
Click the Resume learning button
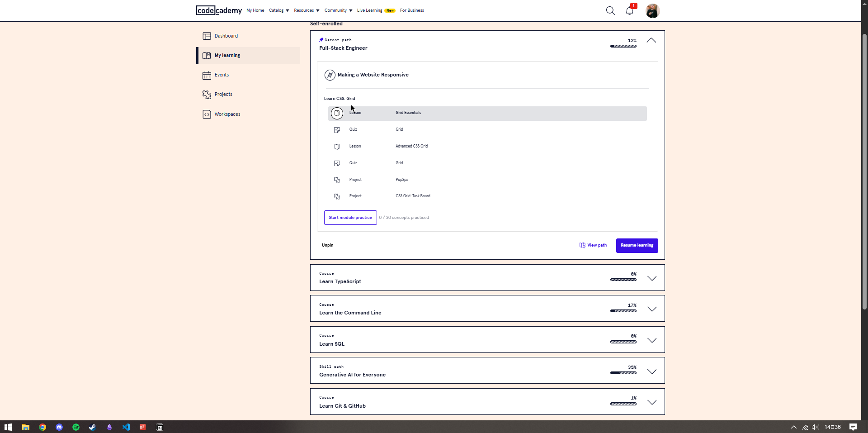coord(637,245)
